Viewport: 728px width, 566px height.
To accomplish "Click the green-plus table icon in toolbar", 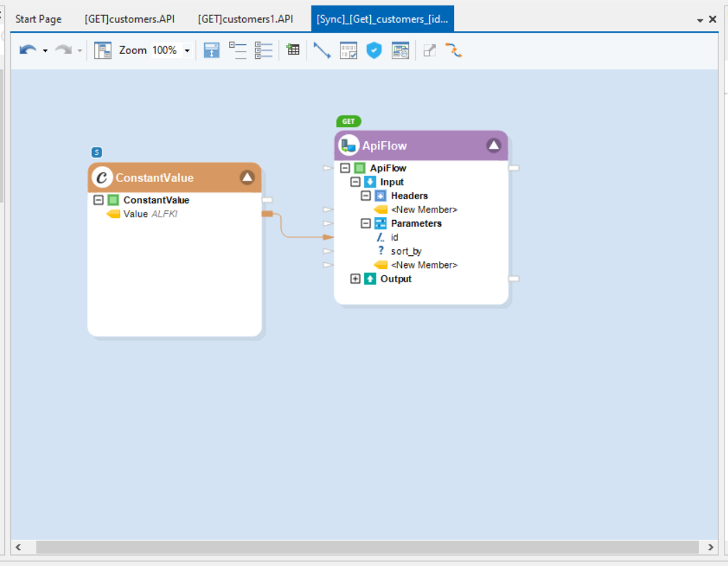I will (293, 50).
